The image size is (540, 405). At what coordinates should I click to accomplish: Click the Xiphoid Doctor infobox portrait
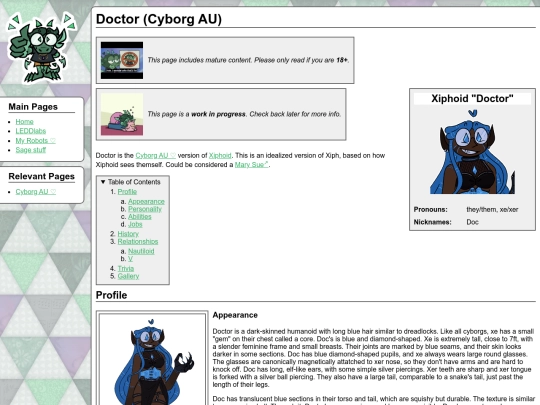[x=472, y=152]
